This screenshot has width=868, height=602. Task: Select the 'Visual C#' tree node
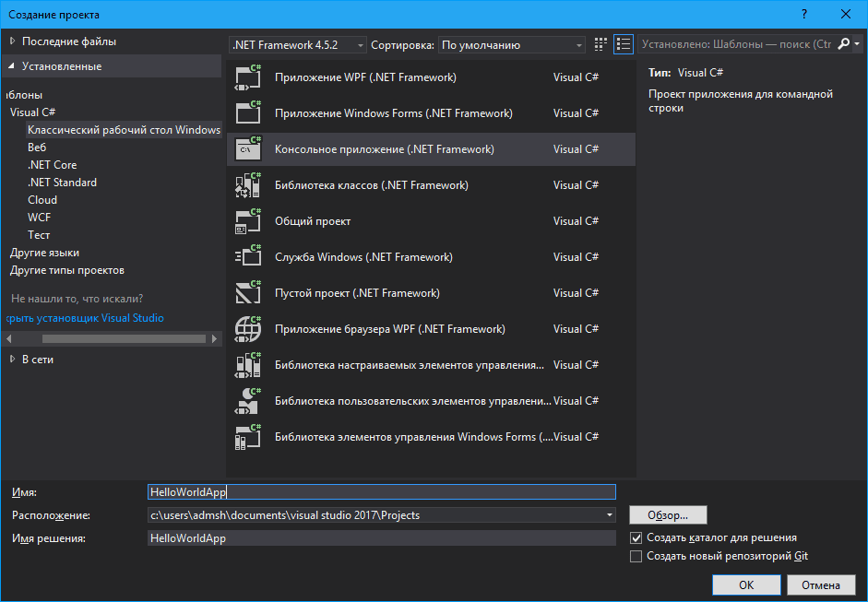pyautogui.click(x=32, y=112)
